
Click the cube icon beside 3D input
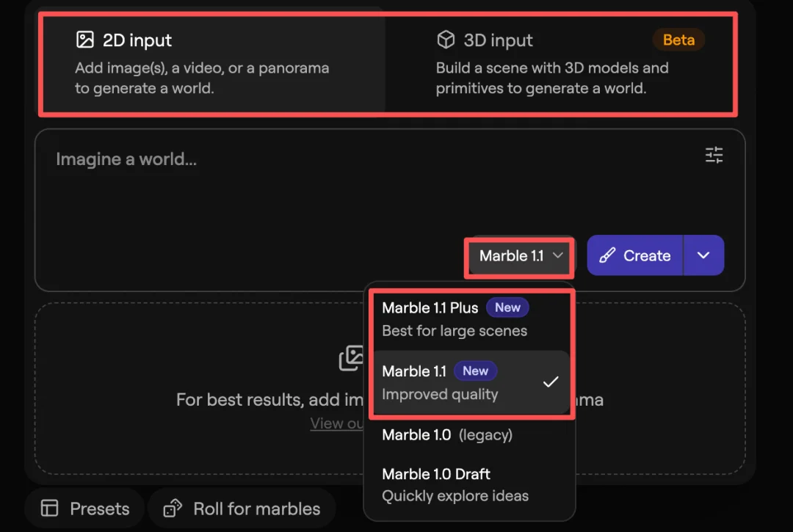coord(446,40)
